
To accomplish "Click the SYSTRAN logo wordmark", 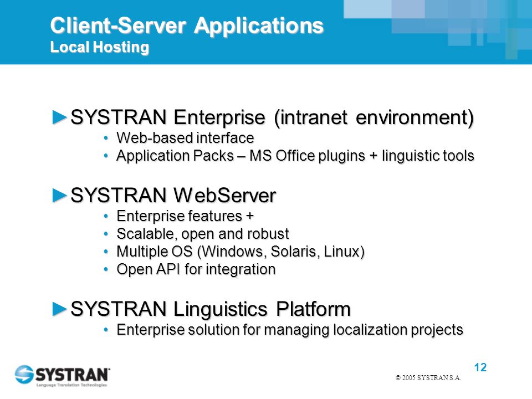I will tap(72, 375).
